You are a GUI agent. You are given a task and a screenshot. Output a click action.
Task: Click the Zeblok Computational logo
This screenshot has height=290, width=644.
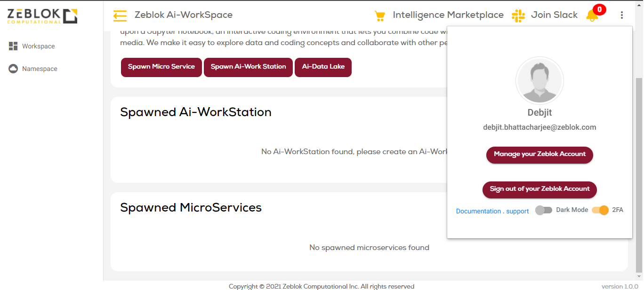(42, 16)
